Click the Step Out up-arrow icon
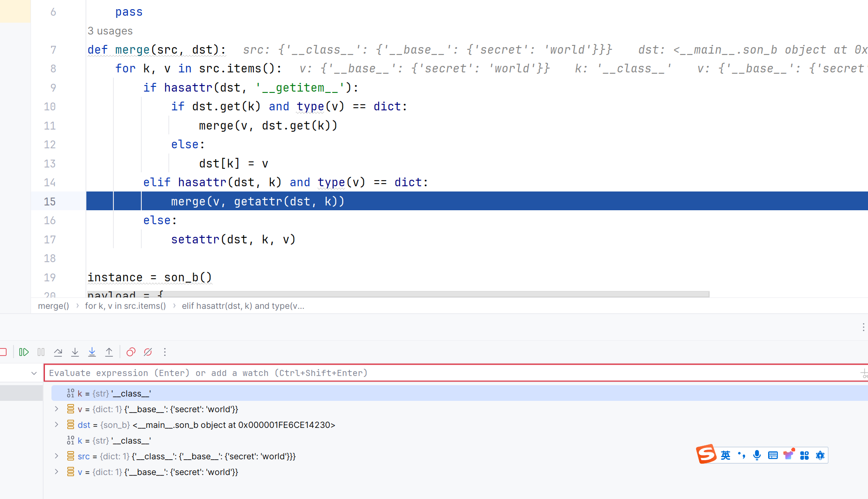Screen dimensions: 868x499 pyautogui.click(x=109, y=352)
